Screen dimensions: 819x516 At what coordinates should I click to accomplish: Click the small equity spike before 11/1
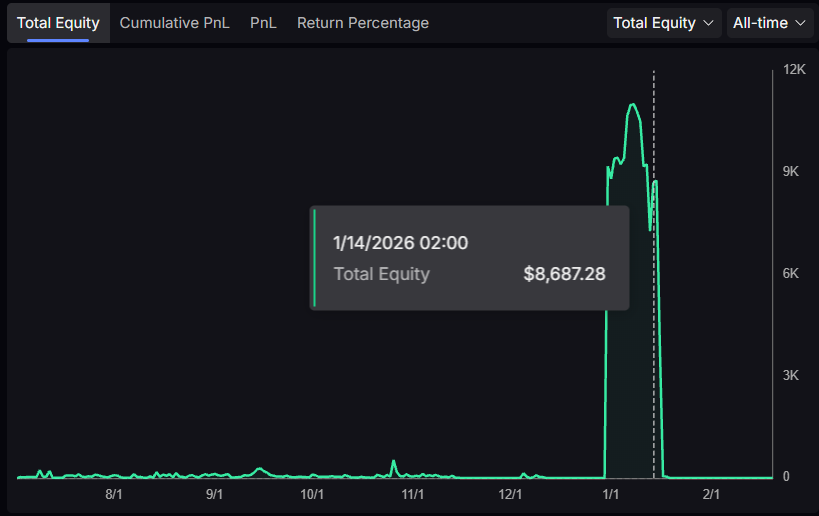pyautogui.click(x=394, y=462)
